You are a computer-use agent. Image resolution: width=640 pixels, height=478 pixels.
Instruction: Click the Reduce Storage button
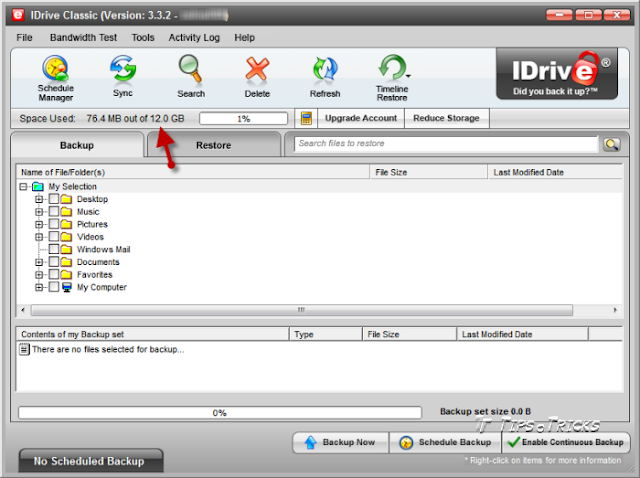tap(446, 118)
